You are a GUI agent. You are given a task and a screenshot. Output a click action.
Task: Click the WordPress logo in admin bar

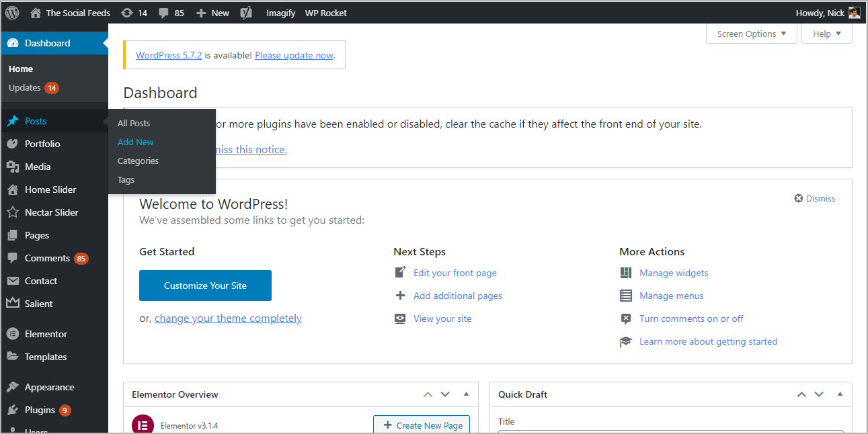pyautogui.click(x=12, y=13)
